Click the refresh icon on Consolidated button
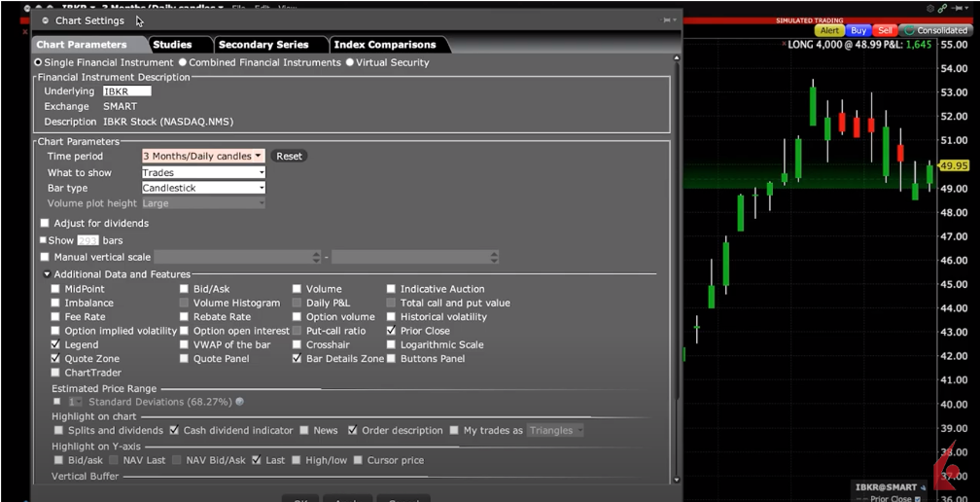Viewport: 980px width, 502px height. pyautogui.click(x=908, y=31)
